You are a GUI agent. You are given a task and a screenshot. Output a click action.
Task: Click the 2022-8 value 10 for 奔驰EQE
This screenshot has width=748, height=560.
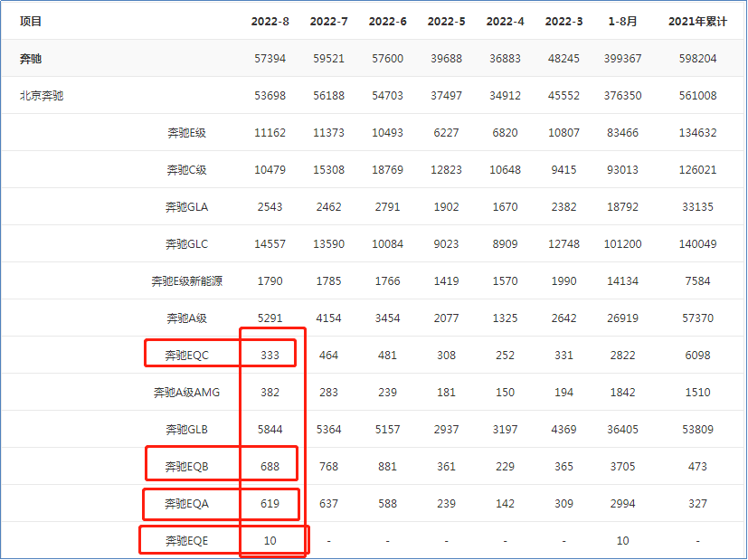tap(270, 540)
